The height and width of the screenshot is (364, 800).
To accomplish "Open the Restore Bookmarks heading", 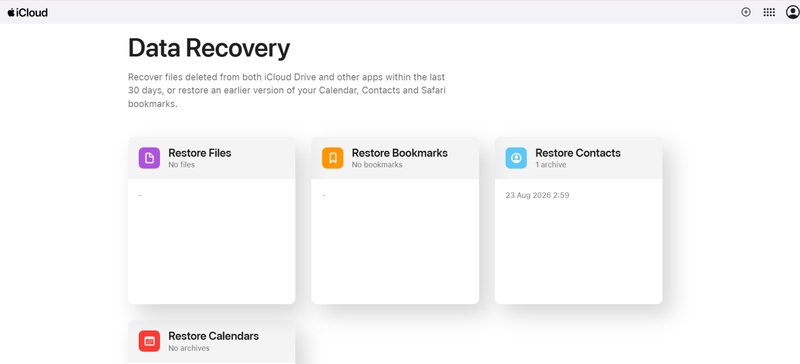I will [399, 153].
